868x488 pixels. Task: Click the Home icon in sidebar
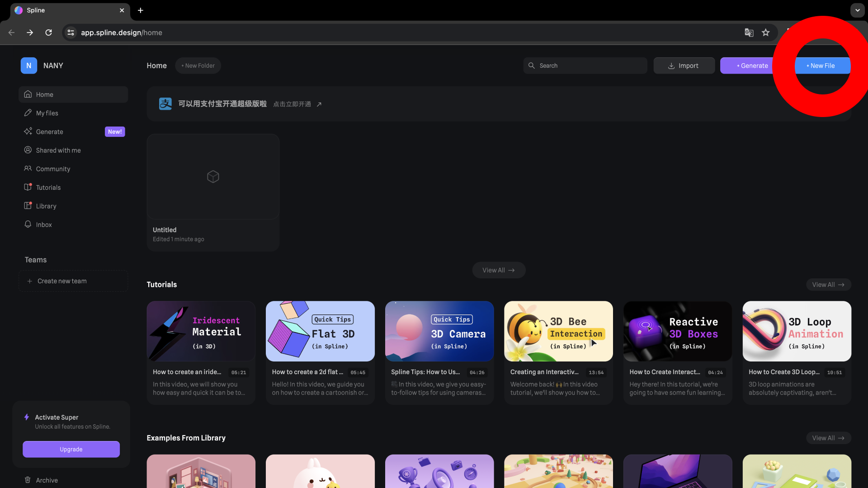(28, 94)
